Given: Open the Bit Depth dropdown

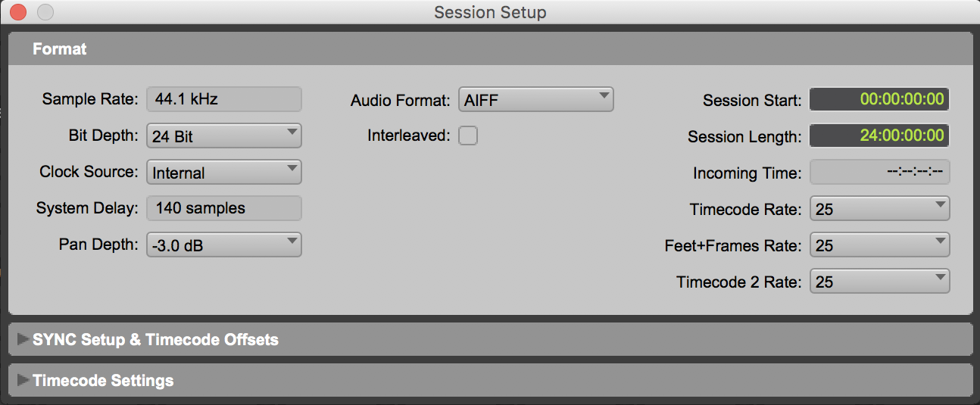Looking at the screenshot, I should click(224, 136).
